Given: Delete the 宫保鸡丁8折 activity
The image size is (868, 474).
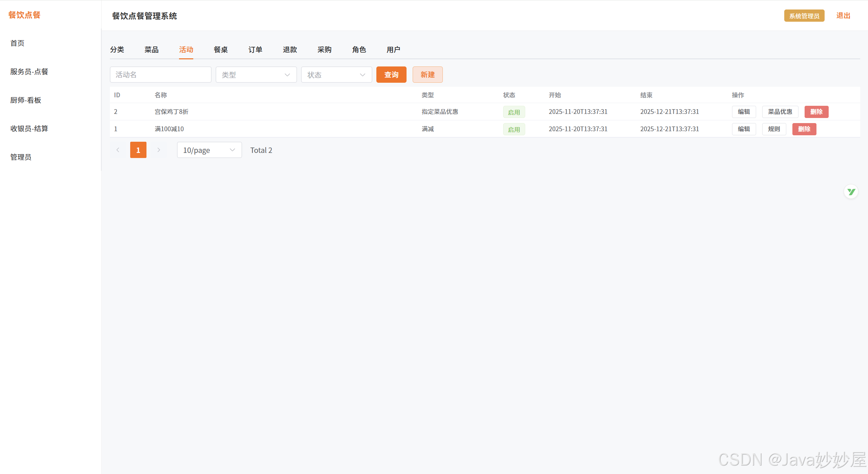Looking at the screenshot, I should 816,112.
